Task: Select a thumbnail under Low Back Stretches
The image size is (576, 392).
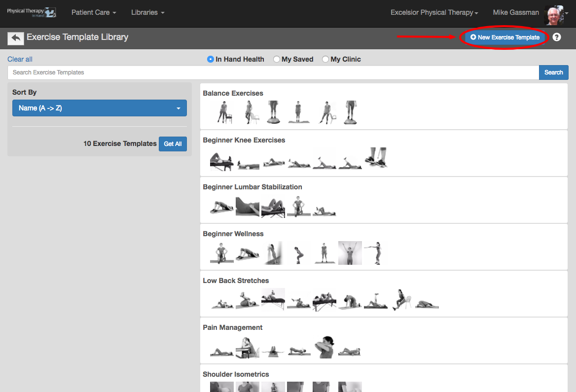Action: tap(221, 300)
